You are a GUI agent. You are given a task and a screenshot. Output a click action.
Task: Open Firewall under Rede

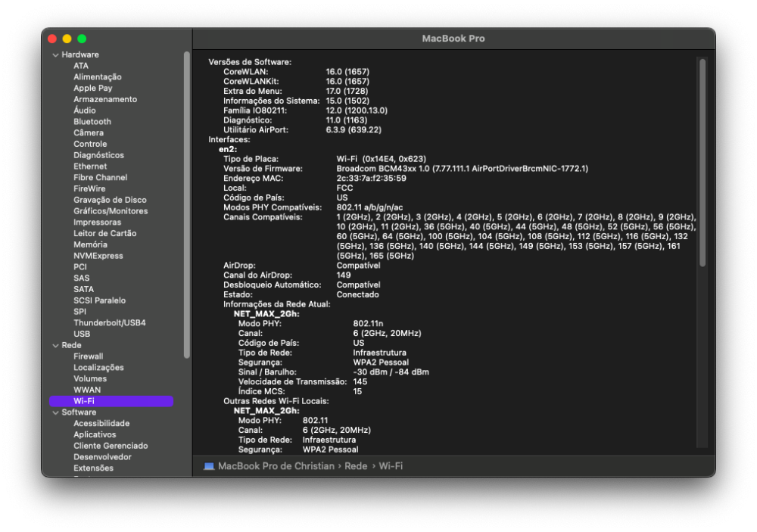(89, 356)
